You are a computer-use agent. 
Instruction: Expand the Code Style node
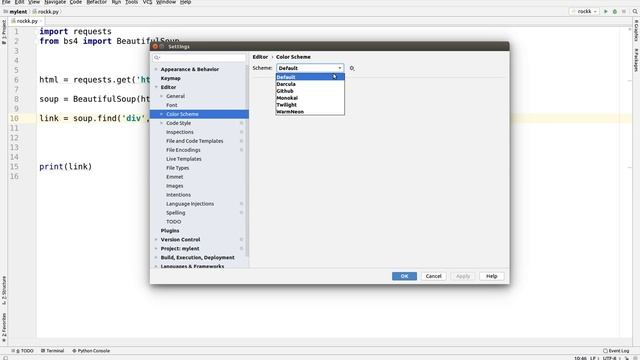(162, 123)
